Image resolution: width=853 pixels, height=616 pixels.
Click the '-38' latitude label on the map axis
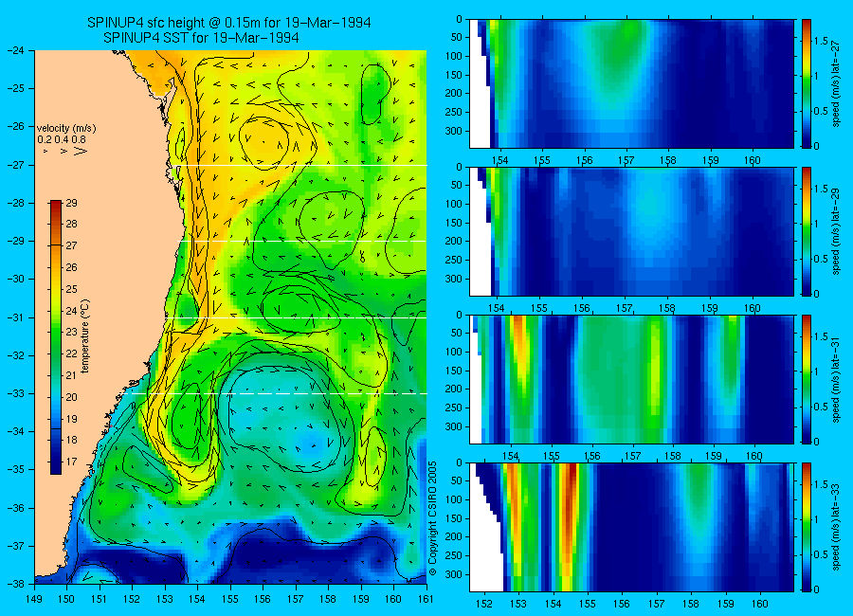[x=16, y=584]
